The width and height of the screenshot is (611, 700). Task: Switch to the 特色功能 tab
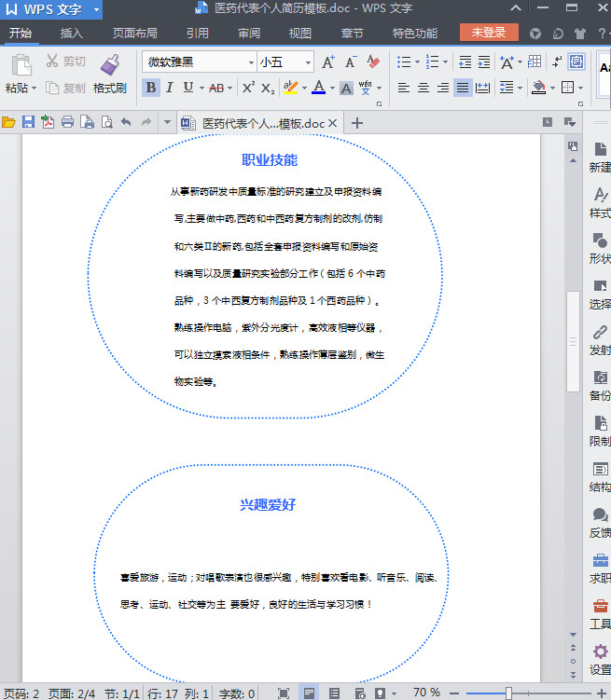tap(415, 33)
